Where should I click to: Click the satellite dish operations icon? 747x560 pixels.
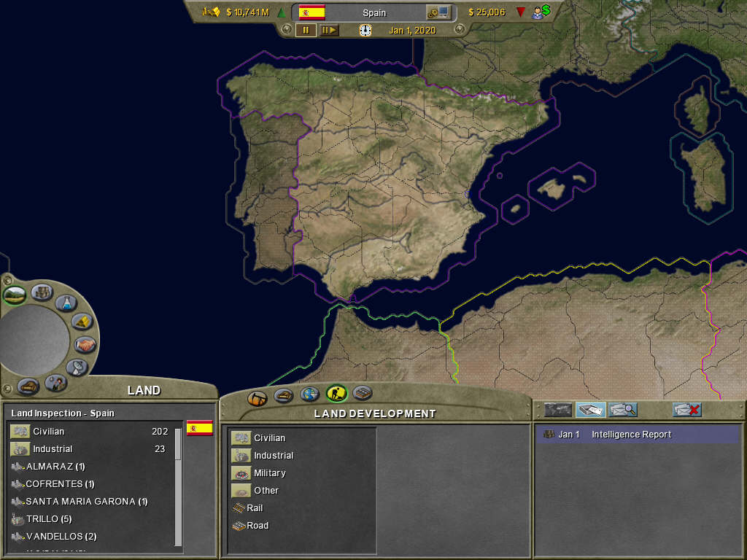coord(76,367)
